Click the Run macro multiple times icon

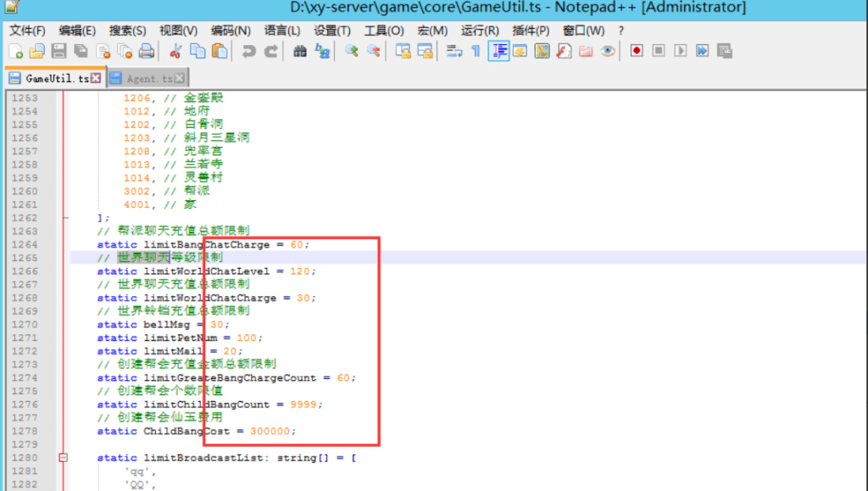[703, 51]
